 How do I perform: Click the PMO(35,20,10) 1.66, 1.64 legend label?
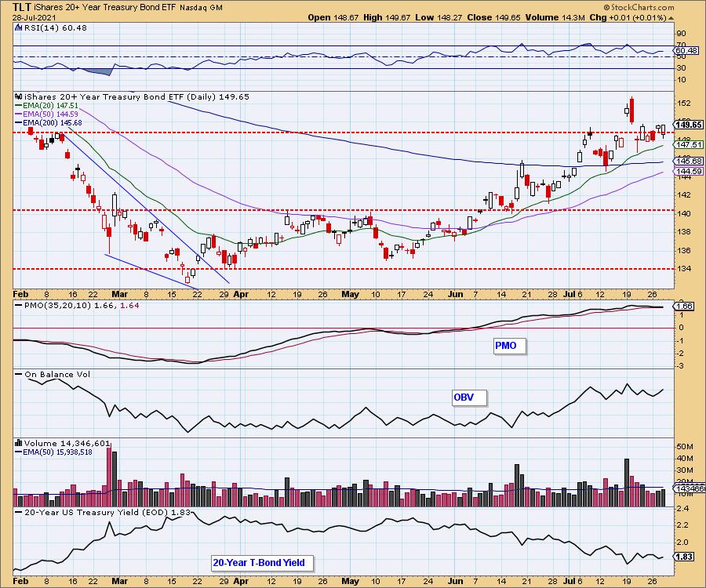pos(77,306)
